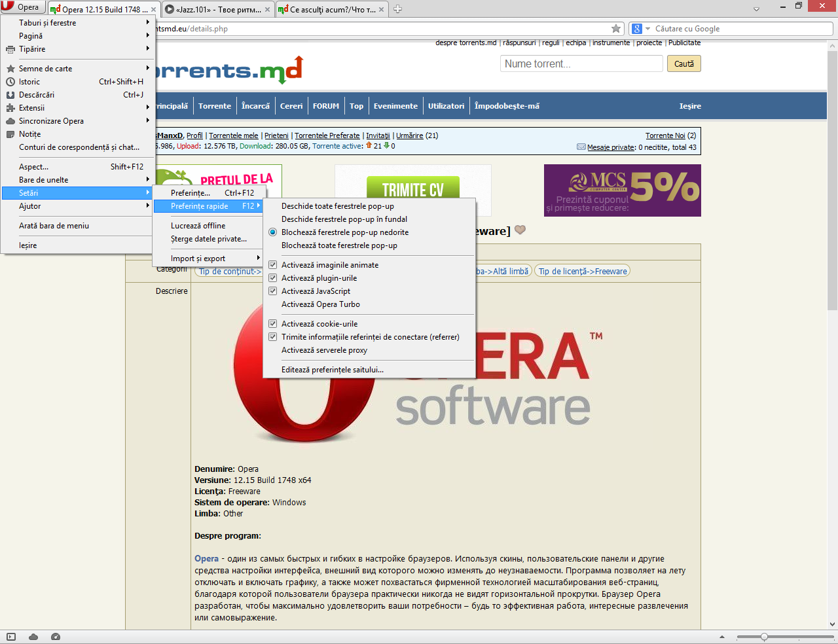Click the Istoric clock icon
838x644 pixels.
[x=10, y=82]
